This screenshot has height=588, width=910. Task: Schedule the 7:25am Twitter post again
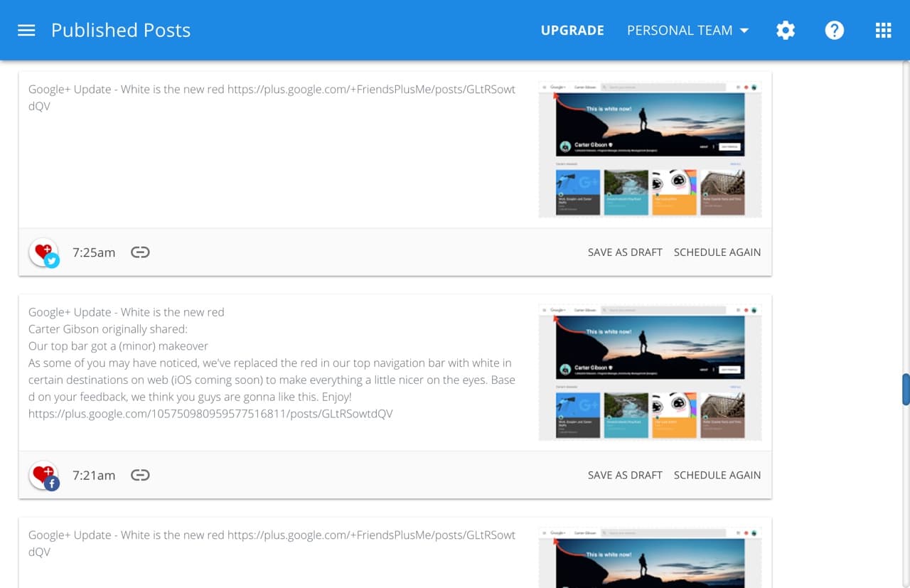717,252
